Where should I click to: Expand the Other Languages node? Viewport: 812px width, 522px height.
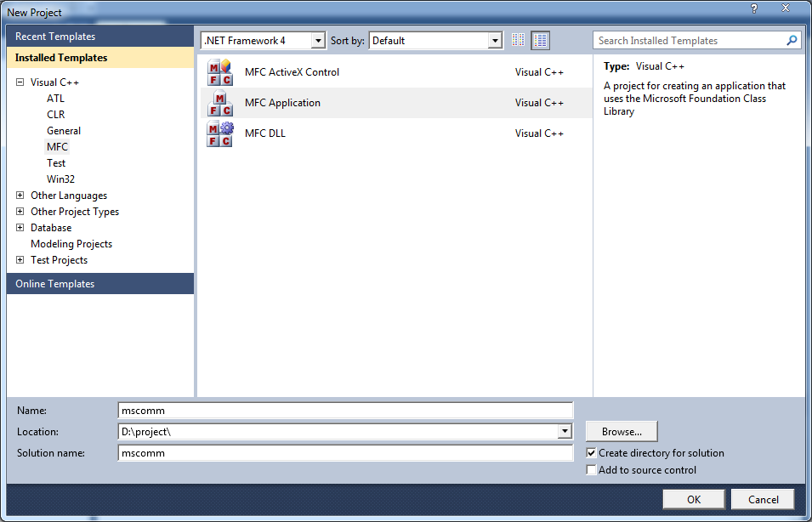point(20,196)
